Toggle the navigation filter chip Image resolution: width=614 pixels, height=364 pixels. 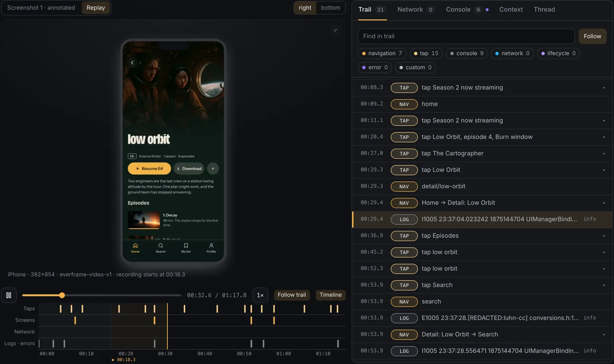click(382, 53)
